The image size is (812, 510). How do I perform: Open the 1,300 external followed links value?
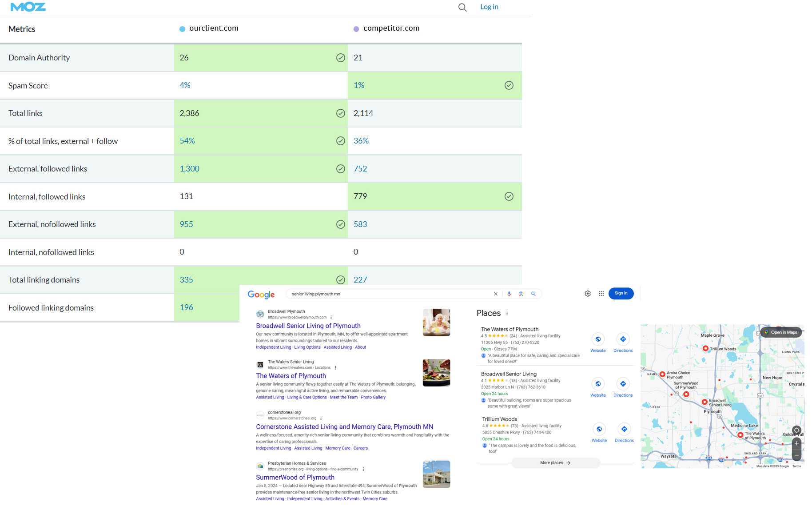click(189, 169)
